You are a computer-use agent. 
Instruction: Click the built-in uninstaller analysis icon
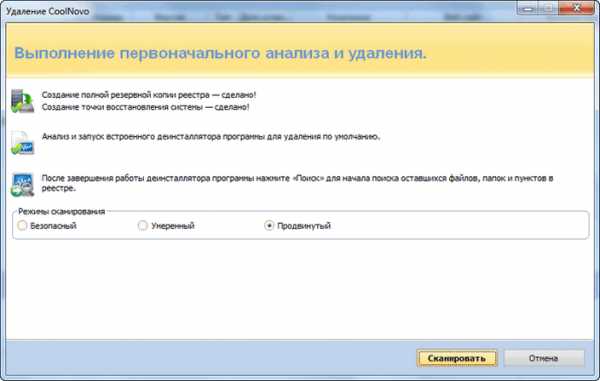[x=22, y=143]
